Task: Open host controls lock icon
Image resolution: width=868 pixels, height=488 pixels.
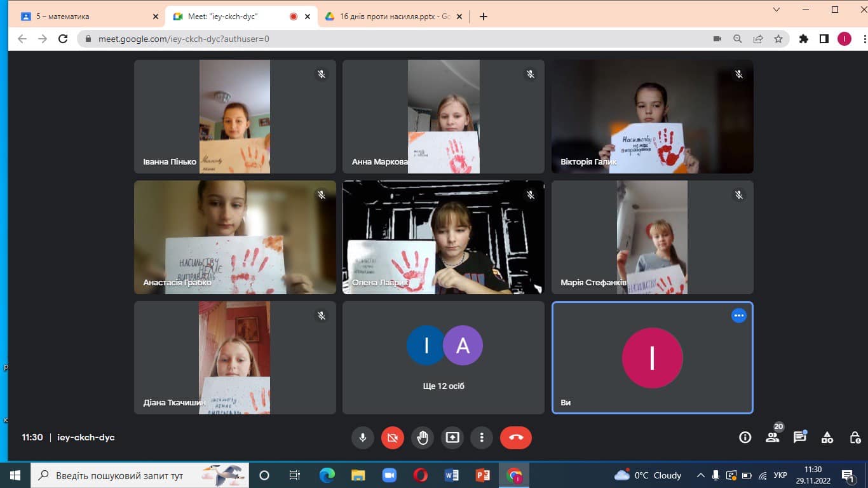Action: tap(855, 437)
